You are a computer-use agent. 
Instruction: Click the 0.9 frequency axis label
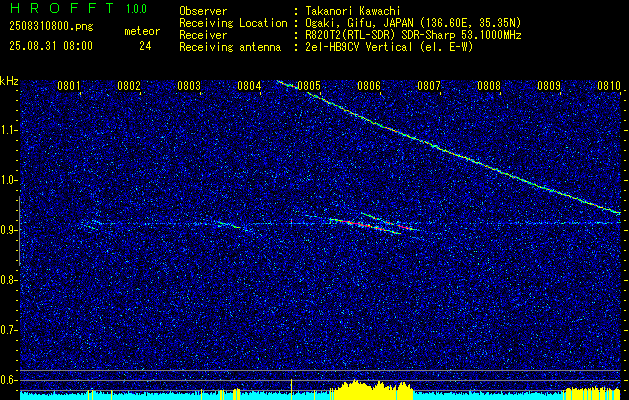(x=8, y=230)
